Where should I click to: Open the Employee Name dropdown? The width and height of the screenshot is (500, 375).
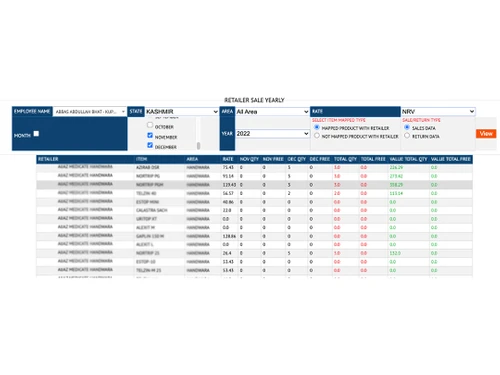point(89,111)
